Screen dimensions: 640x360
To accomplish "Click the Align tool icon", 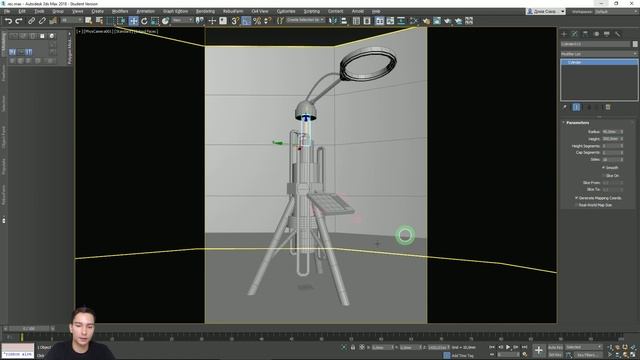I will pos(343,20).
